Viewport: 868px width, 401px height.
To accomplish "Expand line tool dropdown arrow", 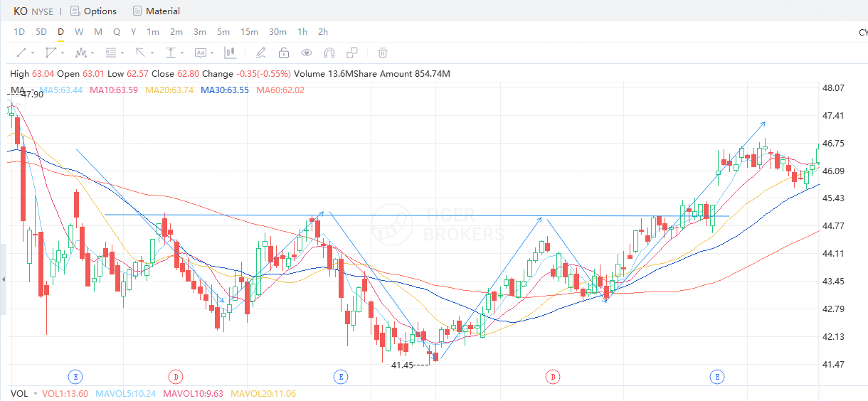I will click(x=33, y=53).
